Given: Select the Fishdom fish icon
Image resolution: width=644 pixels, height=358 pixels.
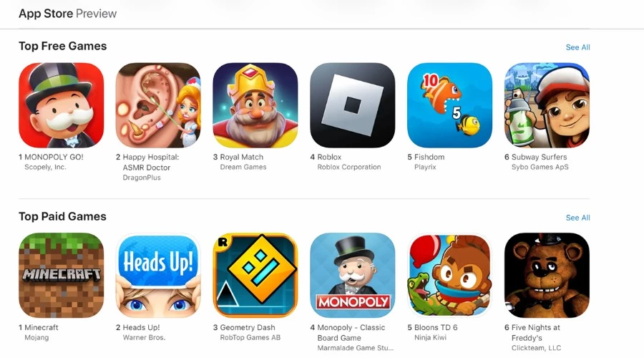Looking at the screenshot, I should point(450,105).
